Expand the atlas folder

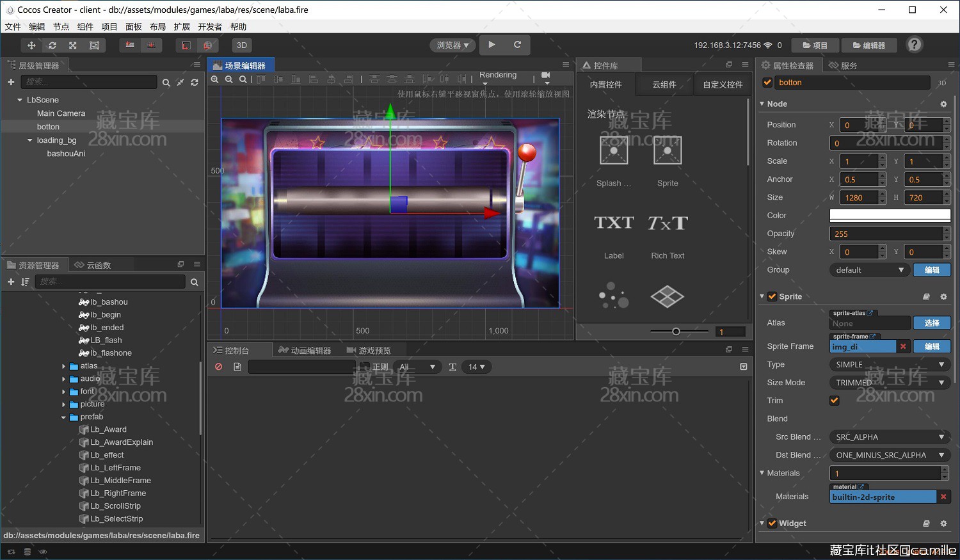pyautogui.click(x=64, y=366)
